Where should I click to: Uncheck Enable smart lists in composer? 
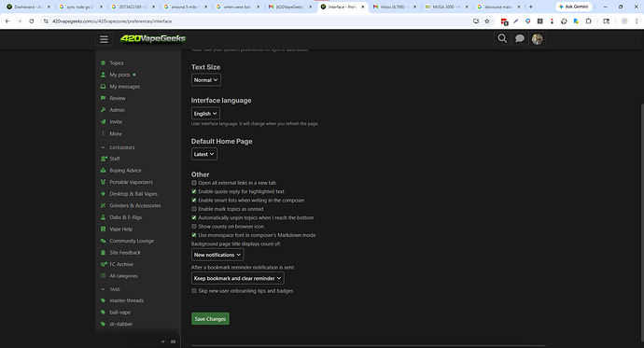point(194,201)
